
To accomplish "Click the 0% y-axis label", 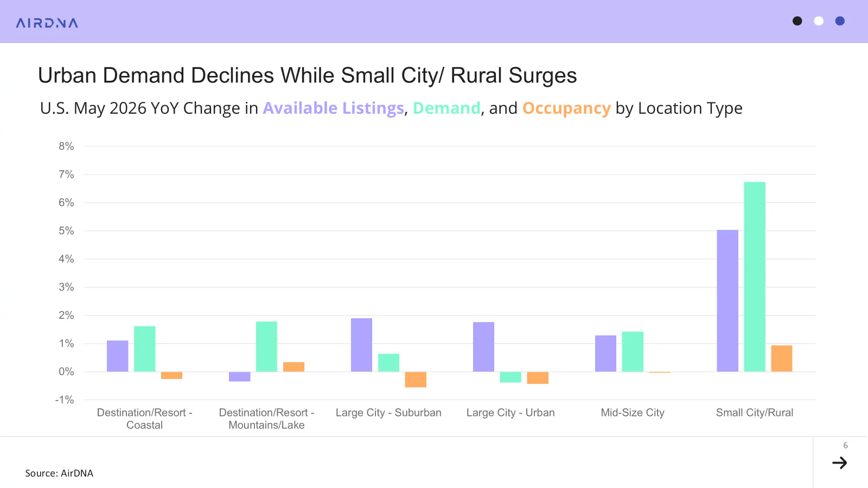I will pyautogui.click(x=66, y=372).
